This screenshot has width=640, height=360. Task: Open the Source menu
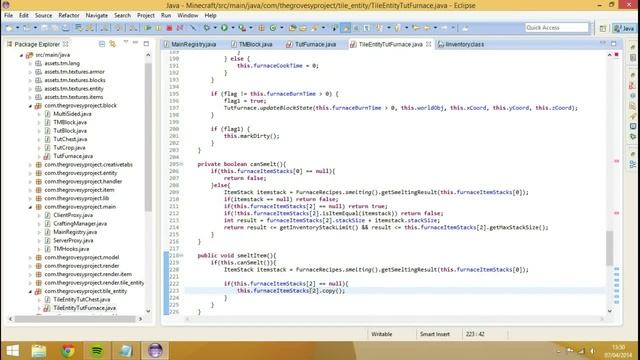(x=43, y=16)
